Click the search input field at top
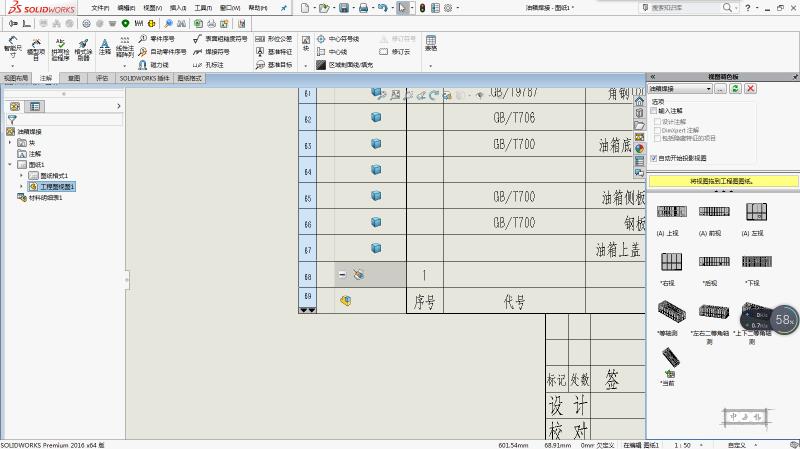The height and width of the screenshot is (449, 800). (x=684, y=8)
